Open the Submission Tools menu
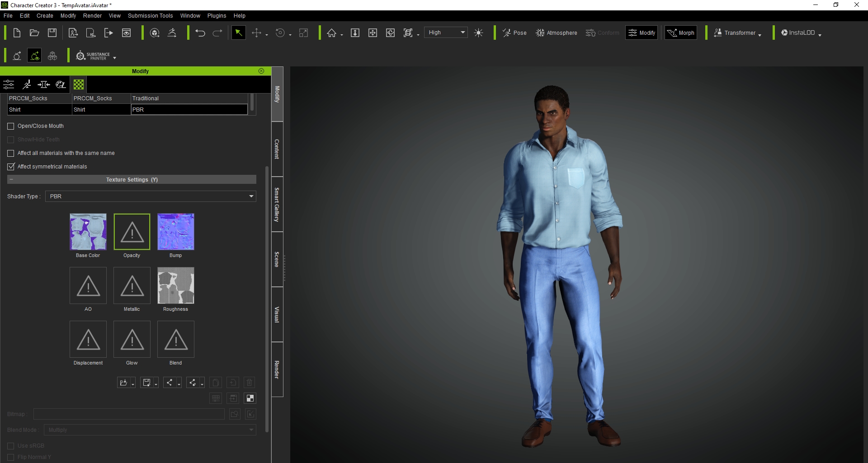This screenshot has width=868, height=463. click(x=150, y=15)
